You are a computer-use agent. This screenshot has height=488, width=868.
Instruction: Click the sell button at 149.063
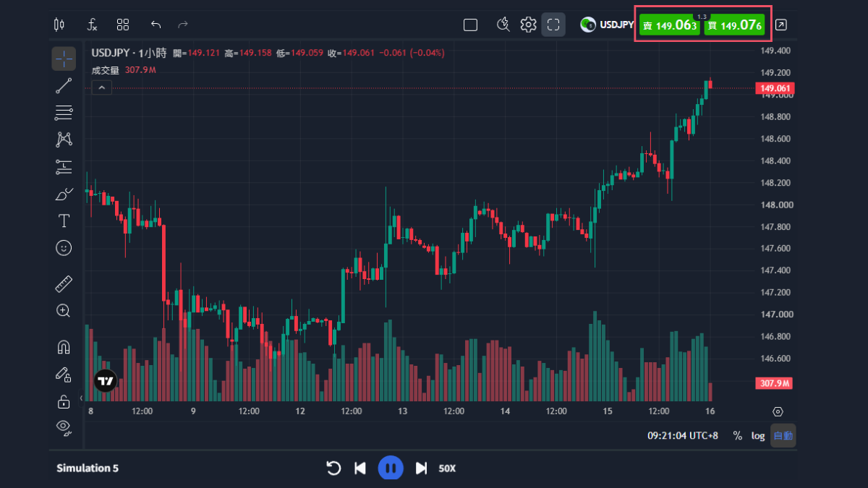pos(670,25)
